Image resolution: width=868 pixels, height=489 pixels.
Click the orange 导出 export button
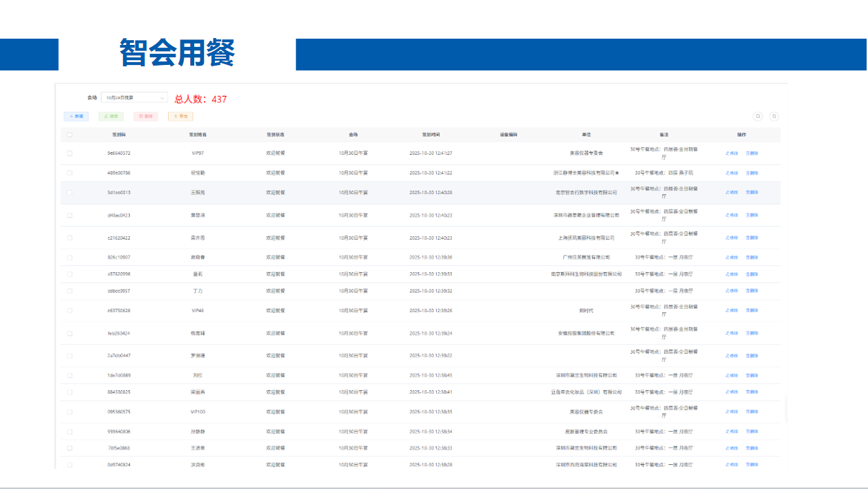point(180,117)
